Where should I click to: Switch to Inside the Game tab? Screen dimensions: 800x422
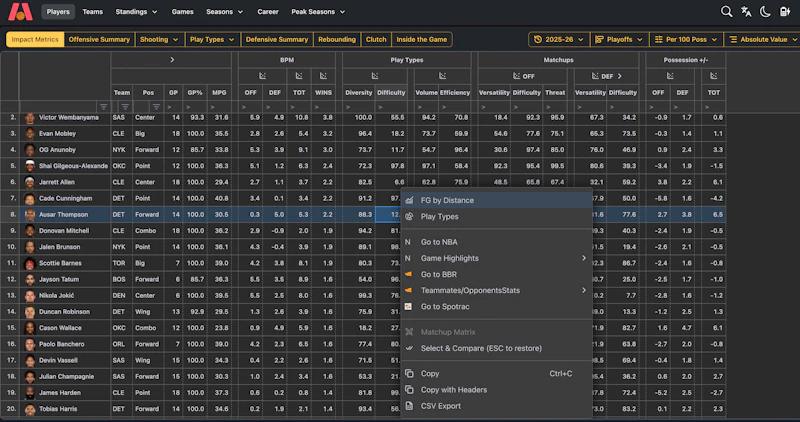point(421,39)
